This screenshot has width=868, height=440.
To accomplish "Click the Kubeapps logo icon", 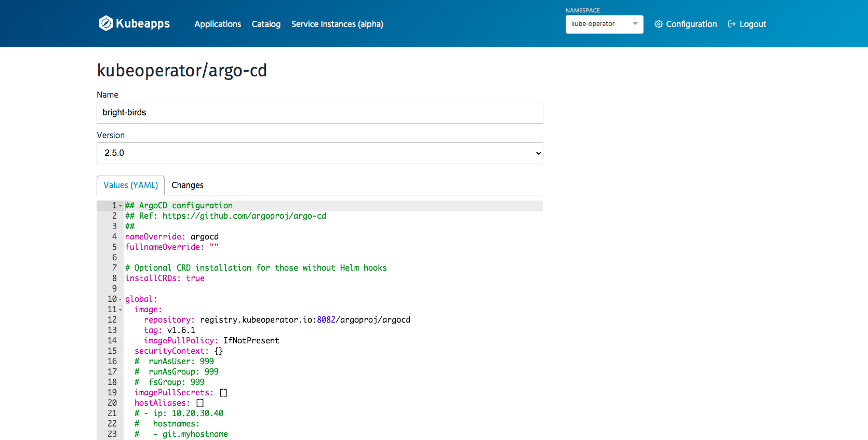I will [106, 23].
